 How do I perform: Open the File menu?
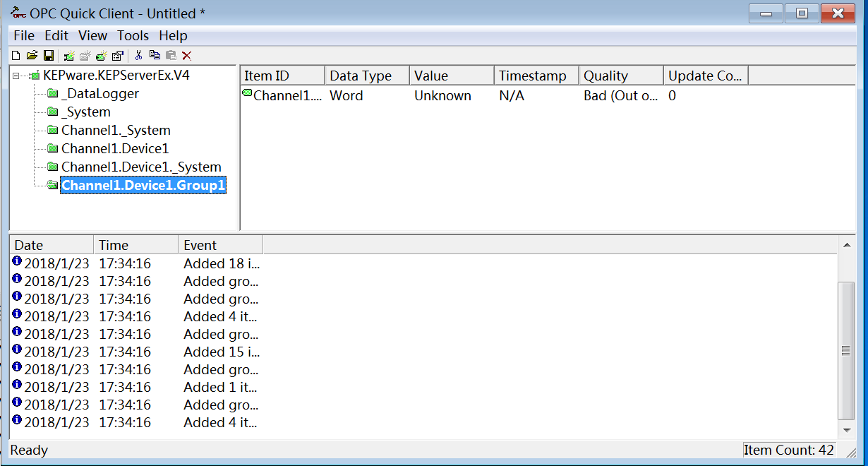(x=23, y=35)
